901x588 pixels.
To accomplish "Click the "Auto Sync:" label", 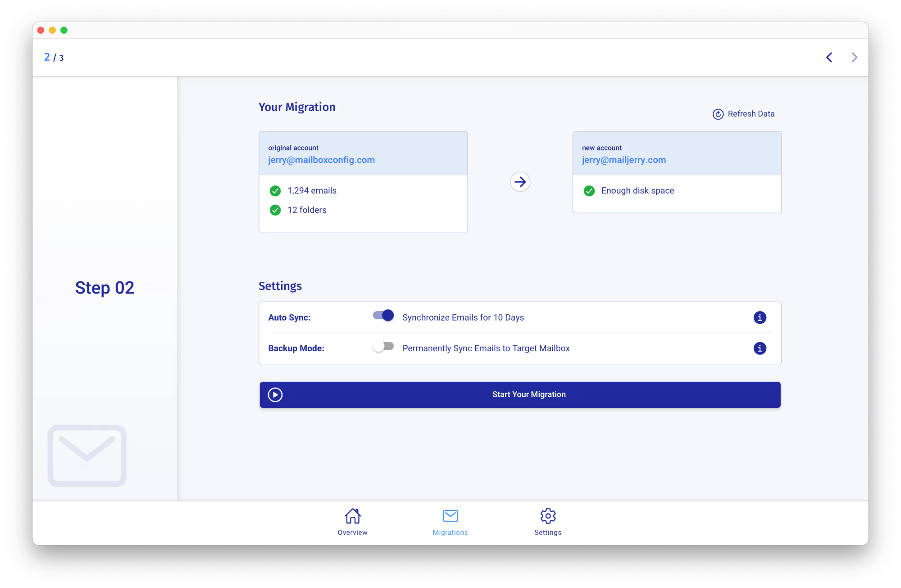I will tap(289, 317).
